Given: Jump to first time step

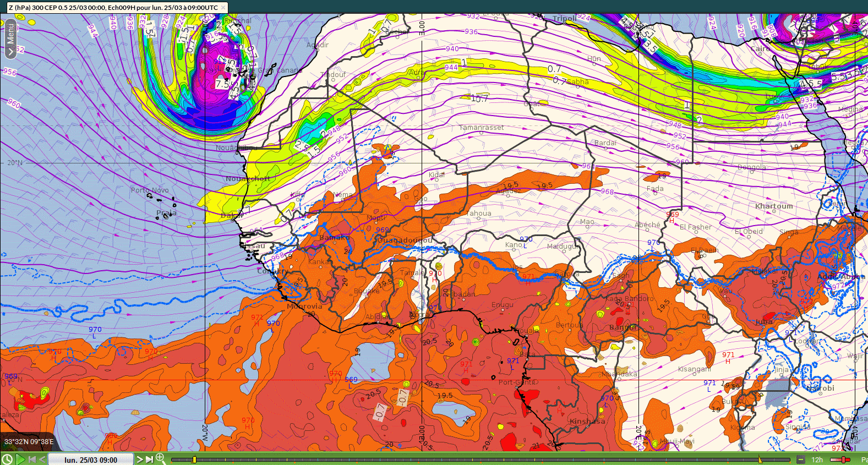Looking at the screenshot, I should pyautogui.click(x=32, y=459).
